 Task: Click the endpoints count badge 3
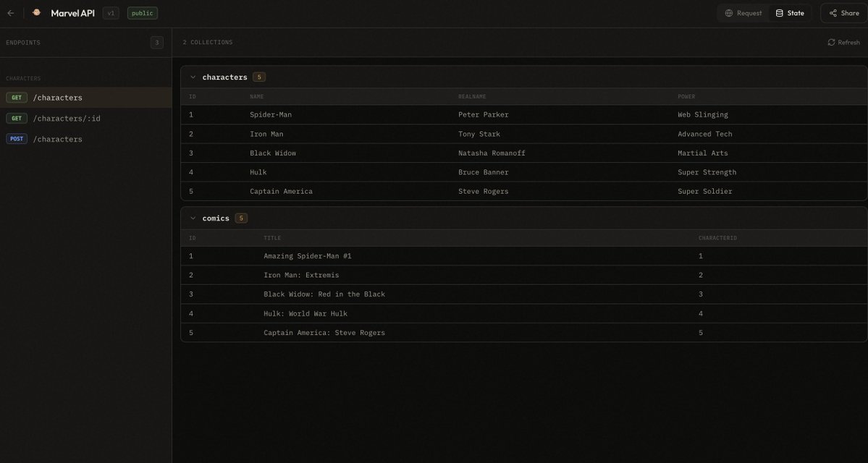click(x=156, y=43)
